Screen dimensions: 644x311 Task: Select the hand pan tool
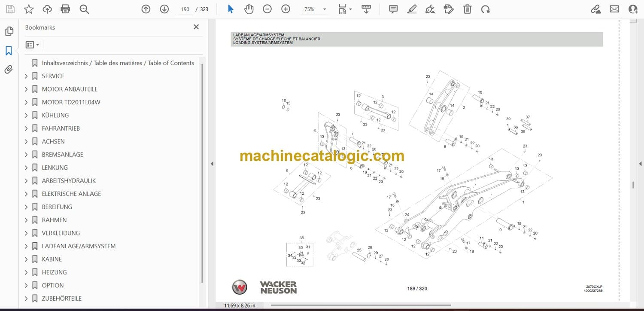[249, 9]
